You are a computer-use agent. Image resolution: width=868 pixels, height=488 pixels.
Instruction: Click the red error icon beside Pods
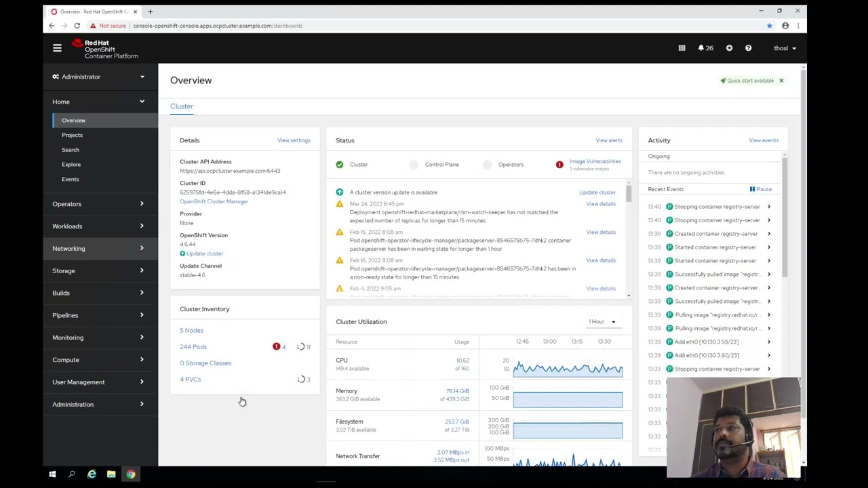pos(276,347)
